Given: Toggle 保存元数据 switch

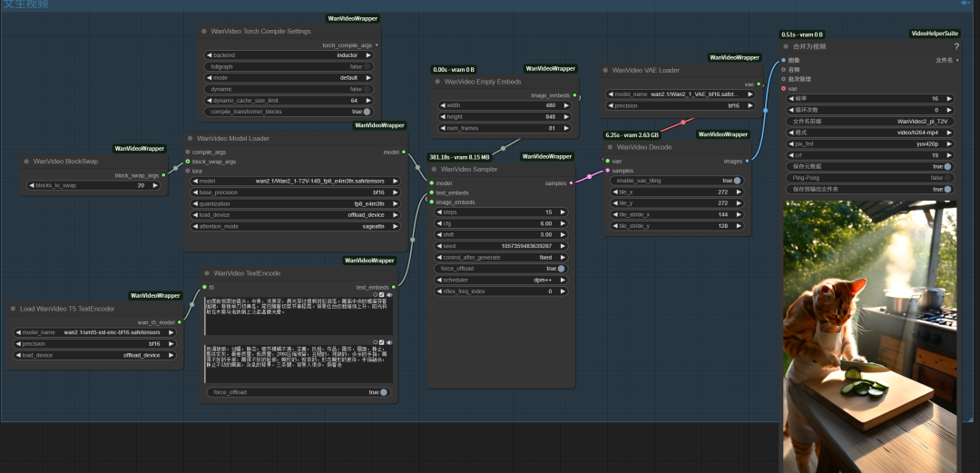Looking at the screenshot, I should tap(947, 166).
